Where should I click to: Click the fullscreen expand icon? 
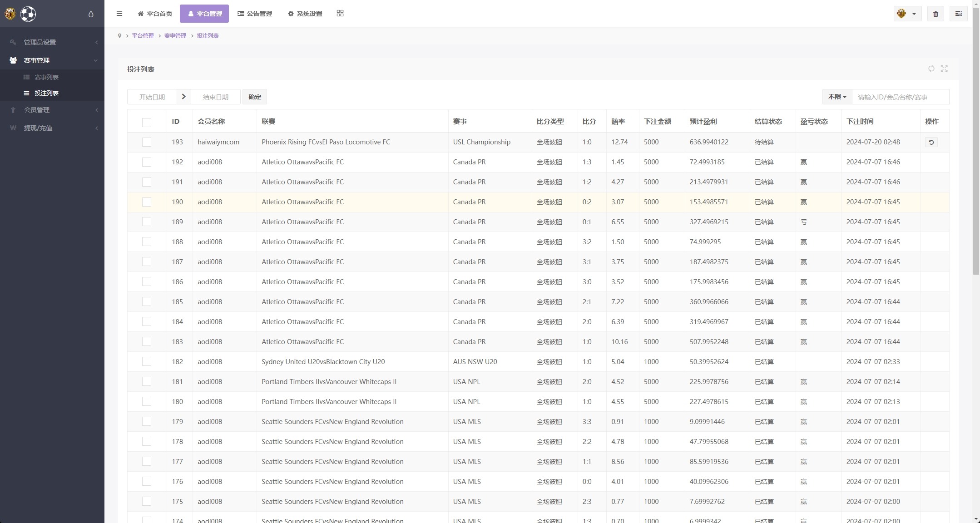click(x=945, y=69)
